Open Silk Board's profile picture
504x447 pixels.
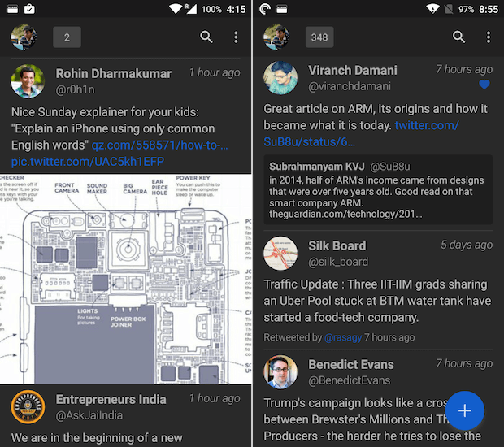280,254
